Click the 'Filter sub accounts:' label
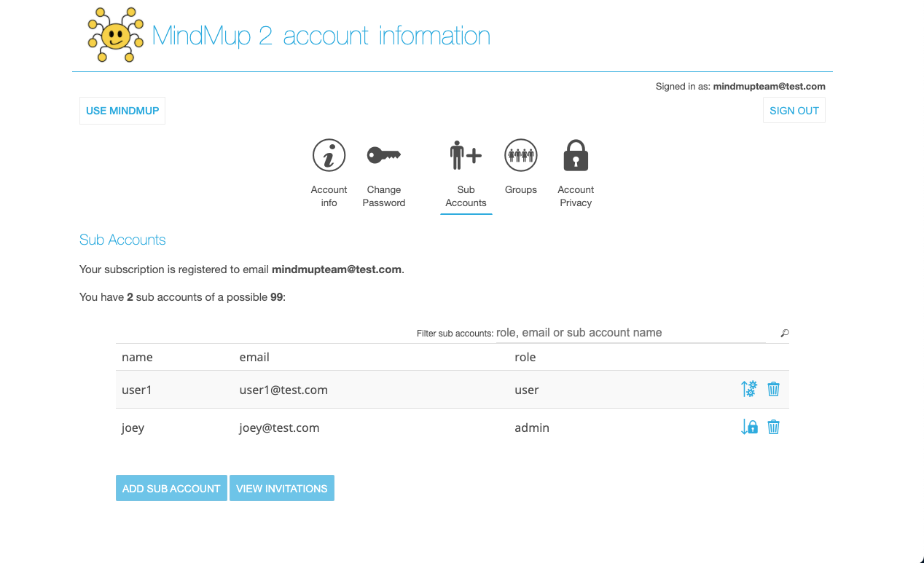The image size is (924, 563). pyautogui.click(x=455, y=334)
